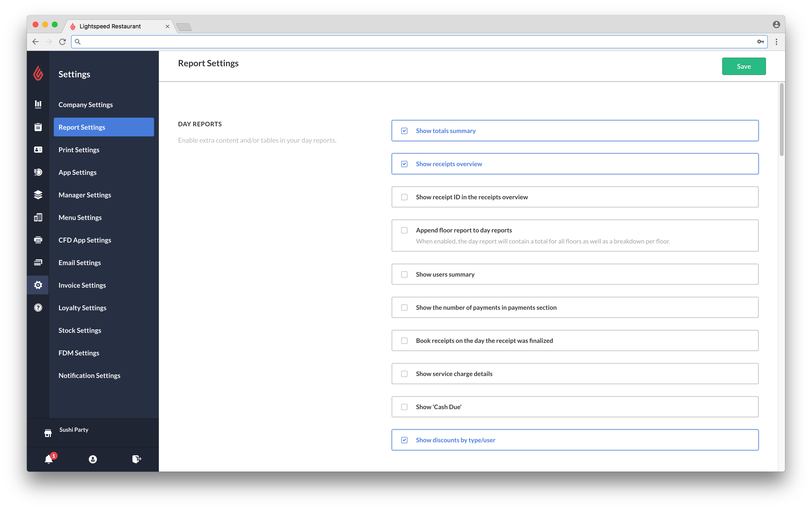Click the CFD App Settings icon
The image size is (812, 510).
pyautogui.click(x=38, y=240)
